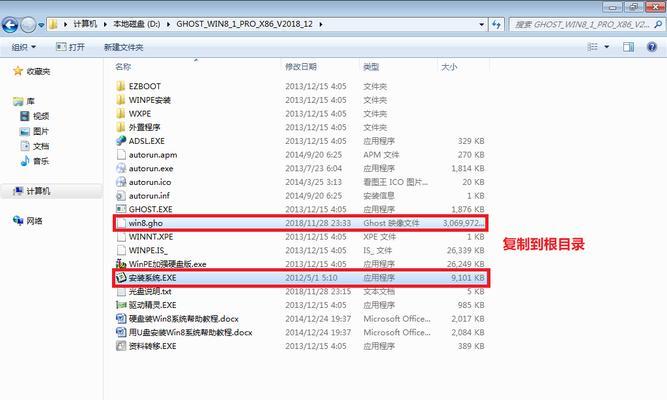
Task: Select the WINPE安装 folder icon
Action: [x=121, y=100]
